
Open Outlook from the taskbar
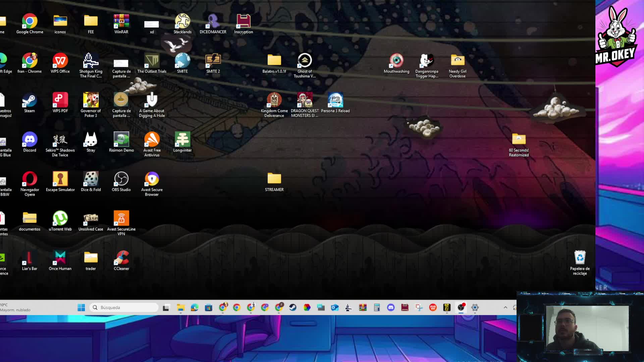335,307
